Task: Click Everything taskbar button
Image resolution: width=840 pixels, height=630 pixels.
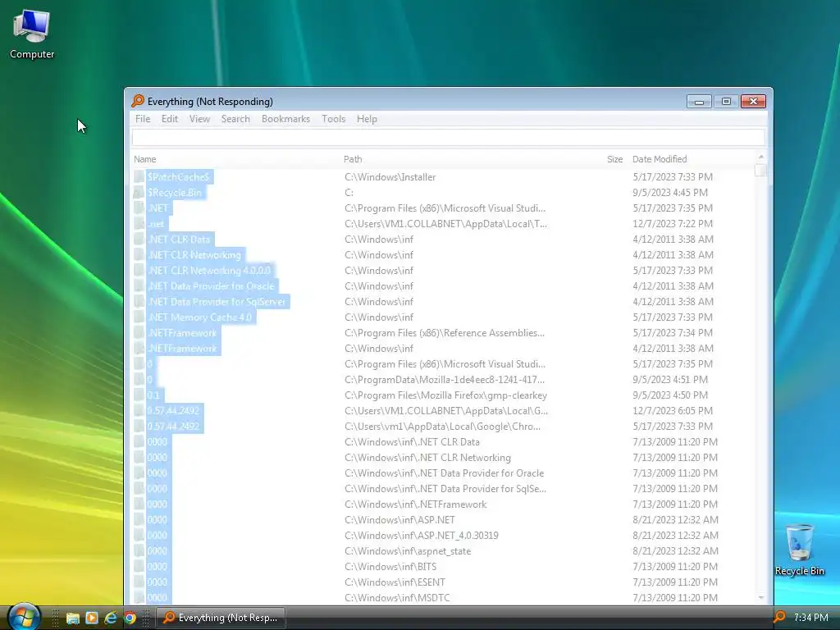Action: (x=221, y=618)
